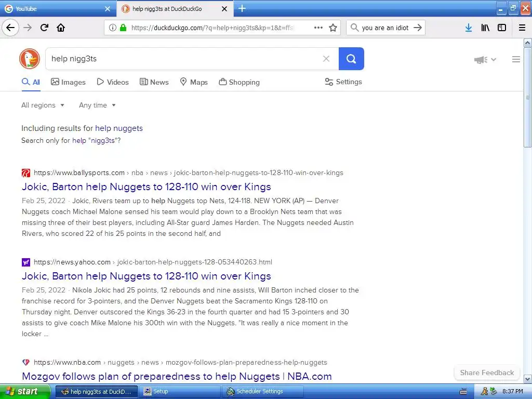Open Mozgov follows plan NBA.com result
Image resolution: width=532 pixels, height=399 pixels.
[x=177, y=376]
